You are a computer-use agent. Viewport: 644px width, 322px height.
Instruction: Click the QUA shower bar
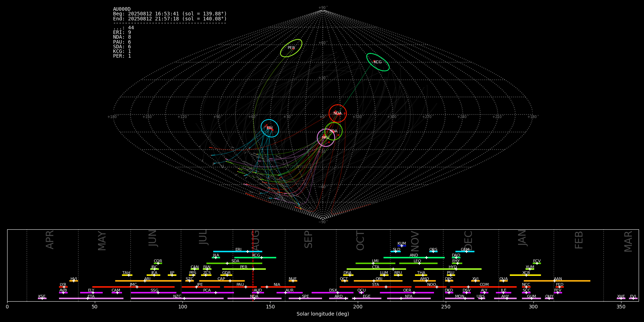(x=503, y=281)
